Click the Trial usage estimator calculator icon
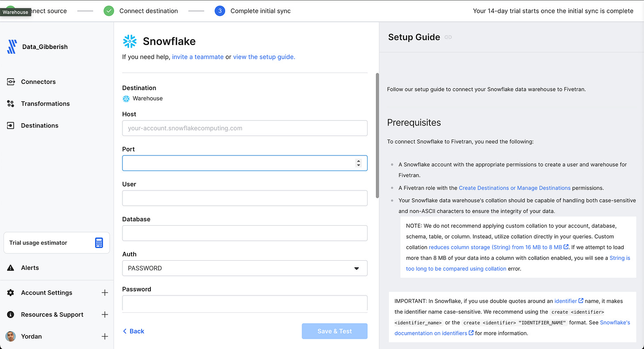The image size is (644, 349). [99, 243]
